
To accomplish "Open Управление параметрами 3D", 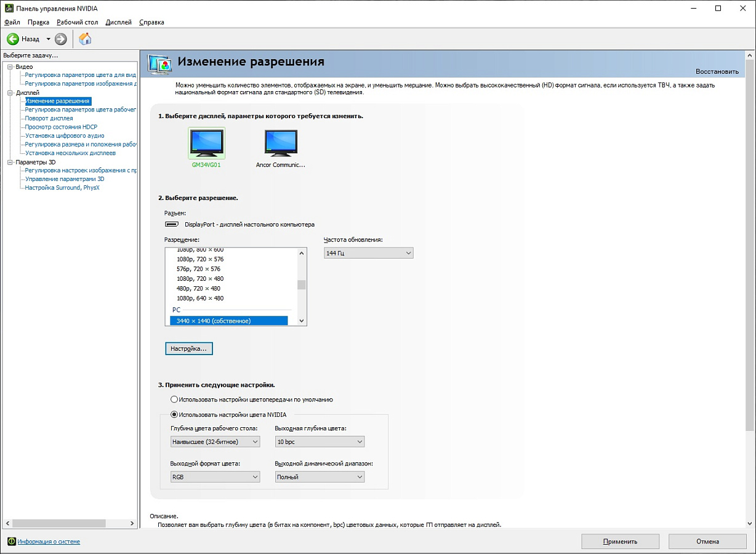I will point(65,179).
